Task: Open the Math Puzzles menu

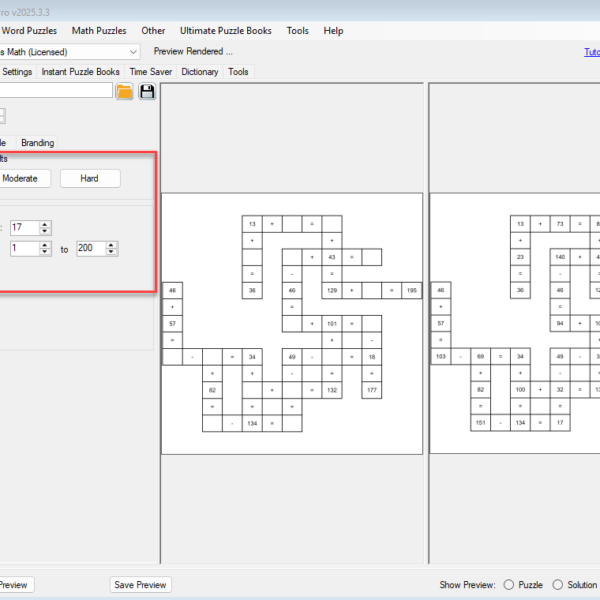Action: [x=99, y=31]
